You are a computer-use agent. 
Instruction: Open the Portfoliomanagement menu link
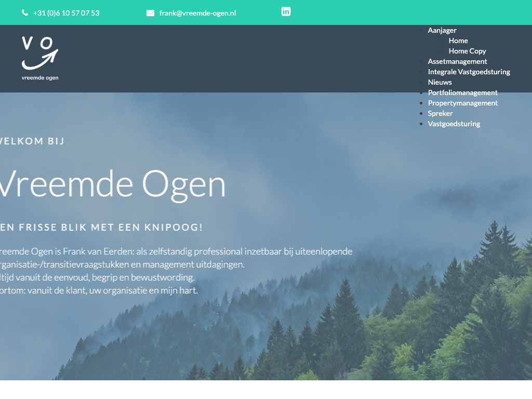click(462, 92)
